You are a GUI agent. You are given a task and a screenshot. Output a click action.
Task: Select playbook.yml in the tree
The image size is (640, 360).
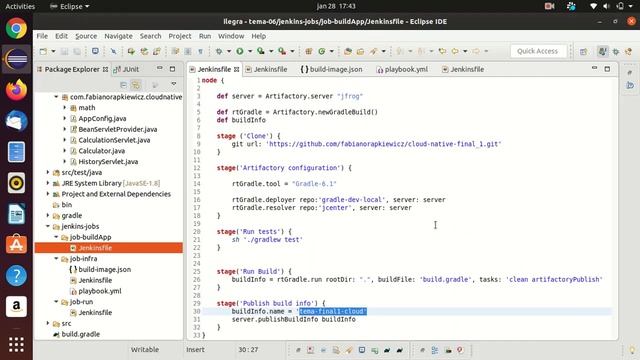(x=96, y=291)
